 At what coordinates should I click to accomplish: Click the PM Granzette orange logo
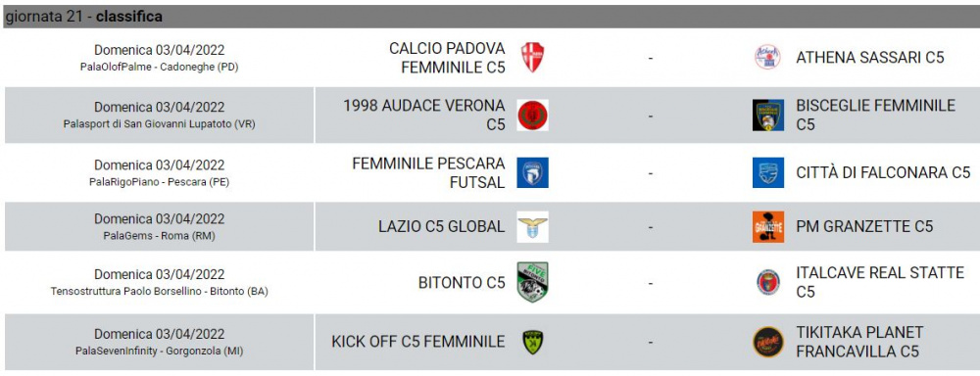click(x=768, y=227)
